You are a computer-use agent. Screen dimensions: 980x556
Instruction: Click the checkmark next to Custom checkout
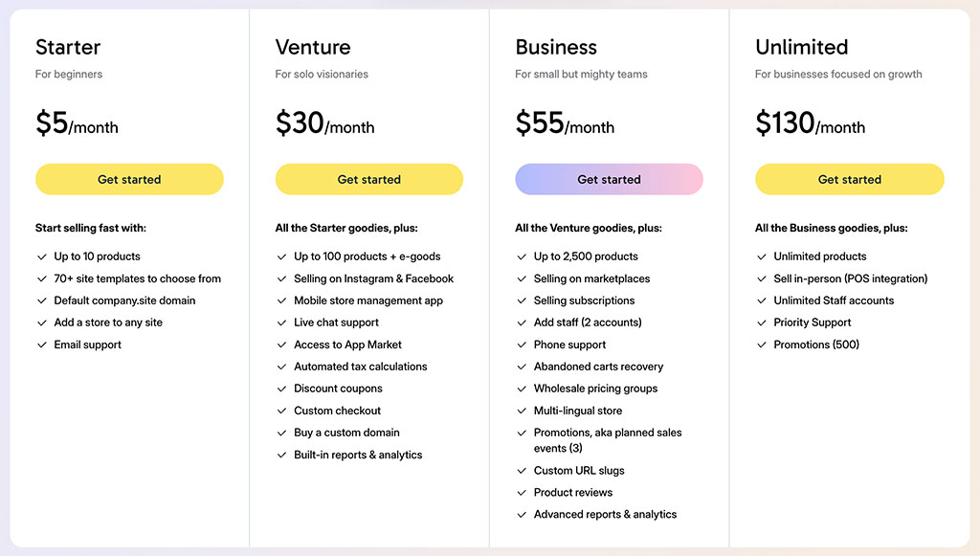pos(280,411)
